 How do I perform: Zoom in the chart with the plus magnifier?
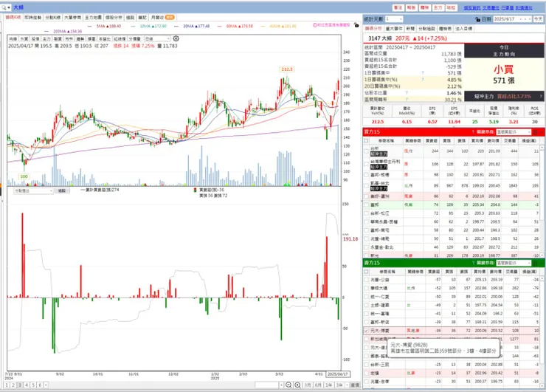click(298, 385)
